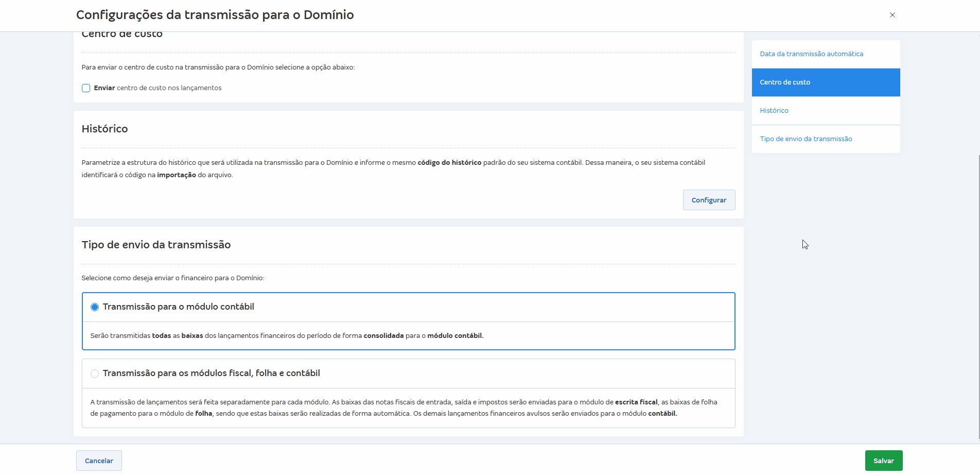
Task: Click the Tipo de envio da transmissão heading
Action: pyautogui.click(x=156, y=245)
